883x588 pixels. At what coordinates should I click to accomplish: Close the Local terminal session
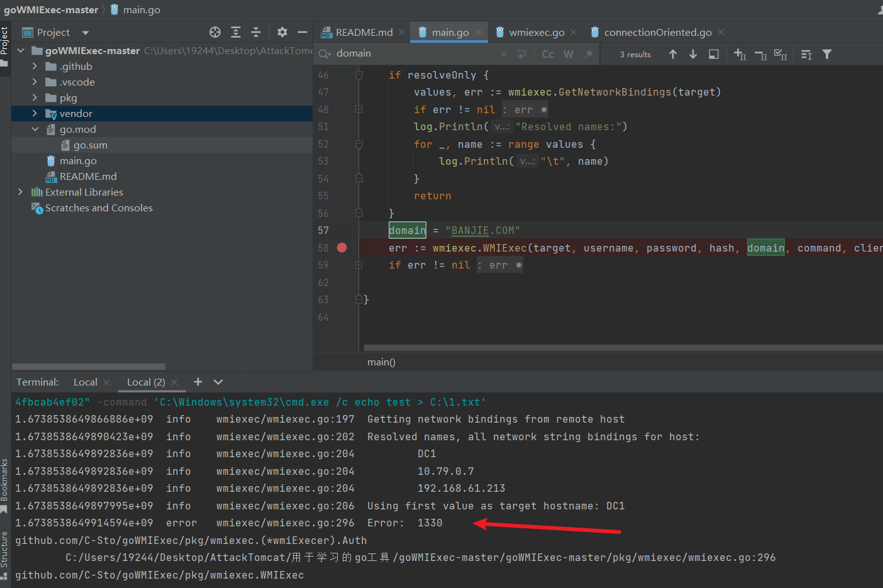[106, 382]
